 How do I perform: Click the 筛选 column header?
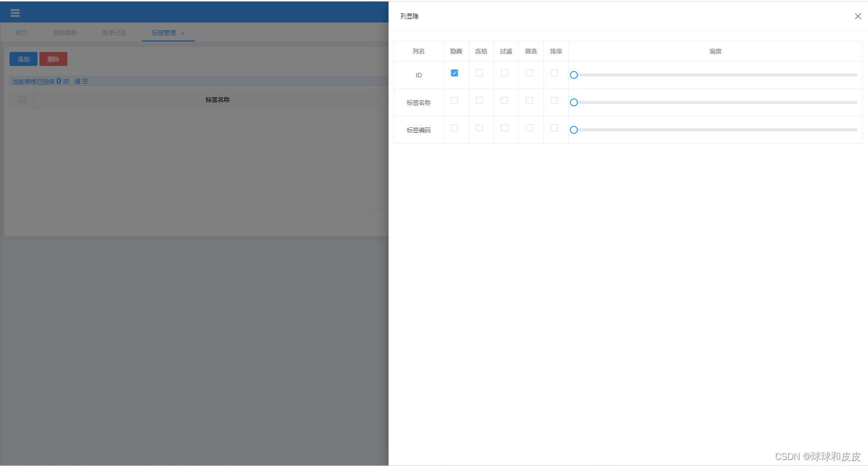[x=531, y=51]
